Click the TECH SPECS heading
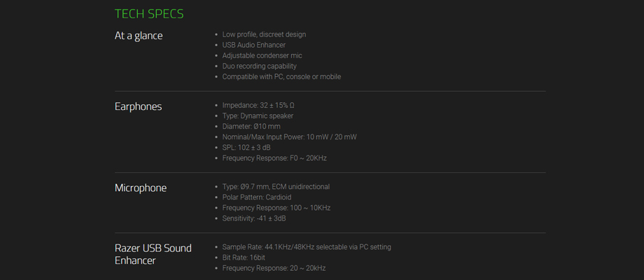 [149, 14]
